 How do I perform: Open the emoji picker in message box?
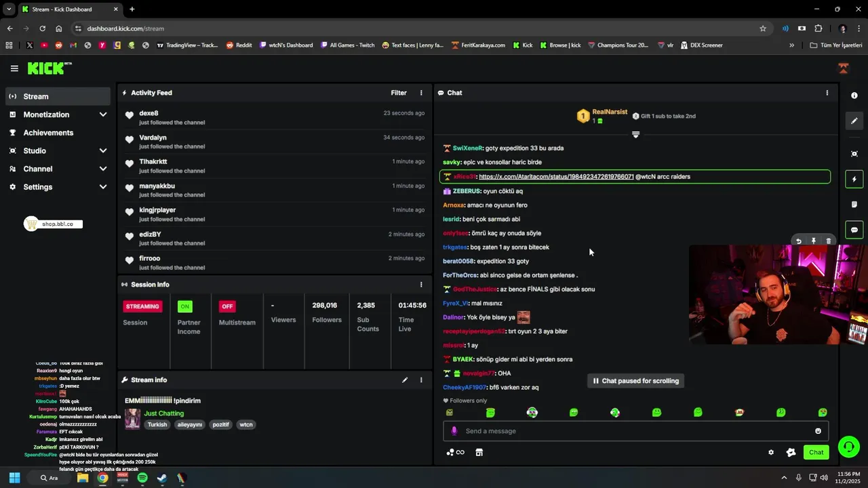pos(818,431)
